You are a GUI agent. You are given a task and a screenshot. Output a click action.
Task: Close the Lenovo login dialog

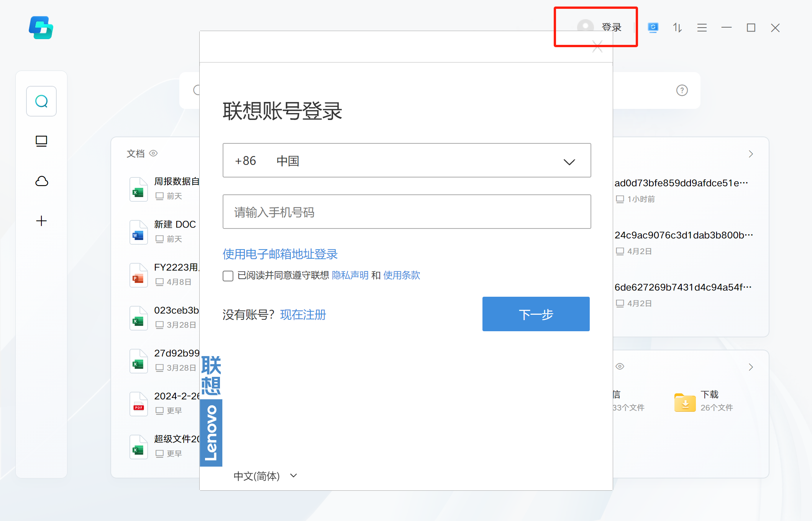pyautogui.click(x=597, y=47)
